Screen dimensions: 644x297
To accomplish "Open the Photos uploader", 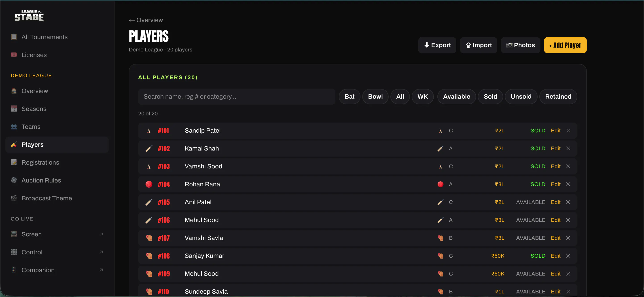I will pos(520,45).
